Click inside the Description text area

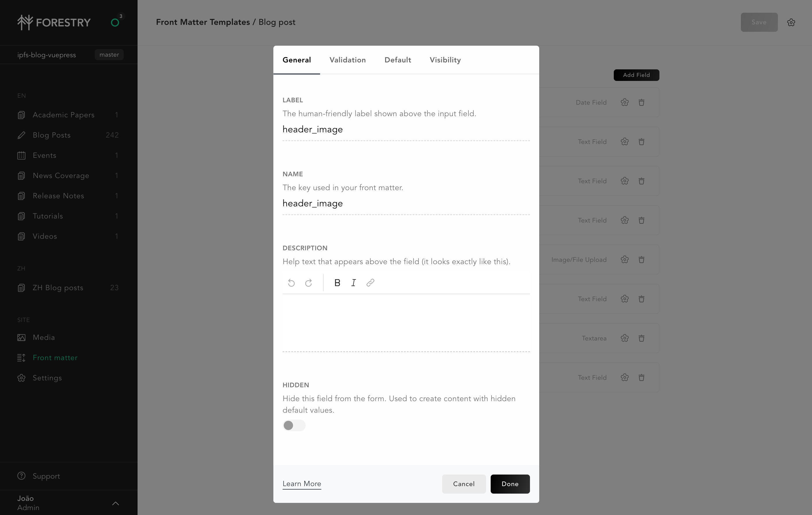[406, 323]
